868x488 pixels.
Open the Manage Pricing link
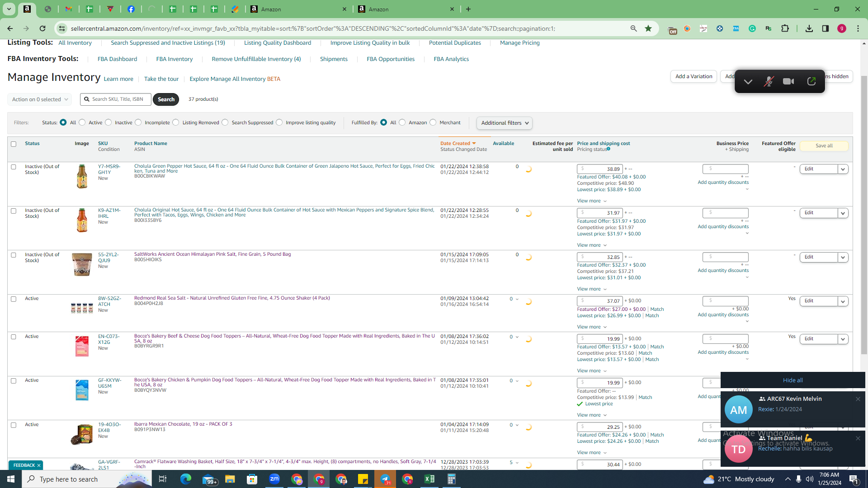point(519,42)
